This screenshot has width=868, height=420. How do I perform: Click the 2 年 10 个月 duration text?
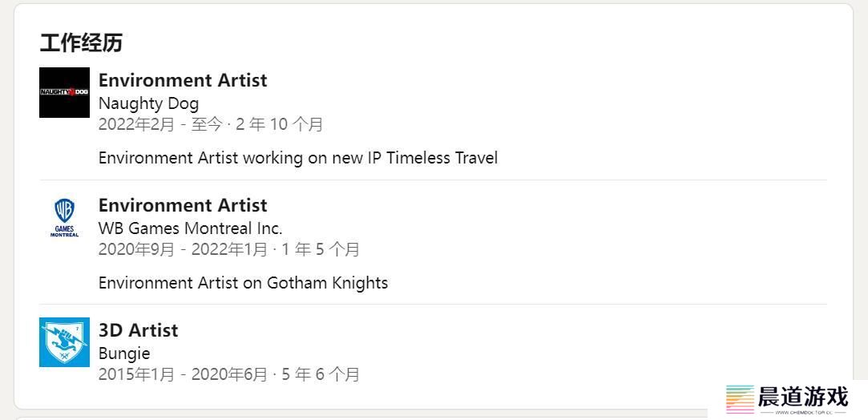pos(280,124)
